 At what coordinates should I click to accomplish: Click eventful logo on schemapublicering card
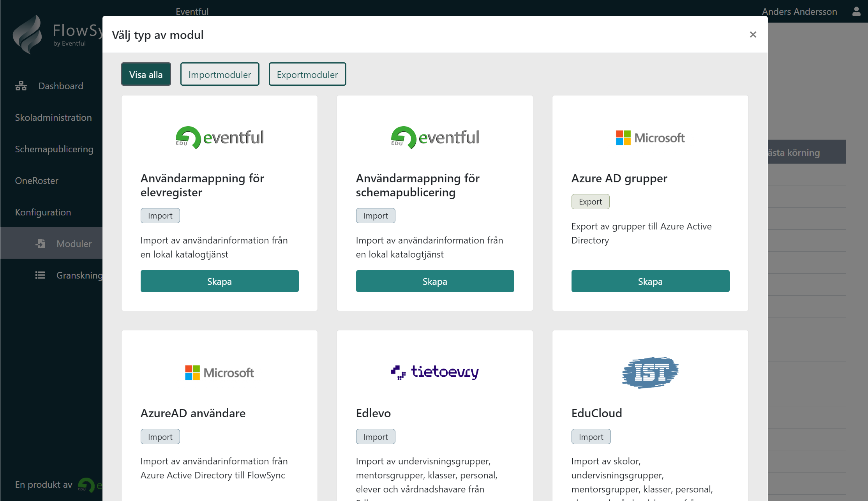point(435,138)
